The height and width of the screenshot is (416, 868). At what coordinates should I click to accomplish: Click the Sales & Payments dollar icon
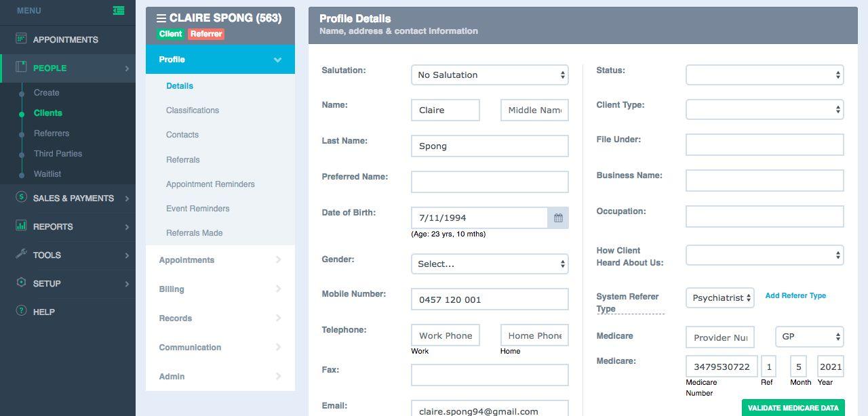pos(21,197)
